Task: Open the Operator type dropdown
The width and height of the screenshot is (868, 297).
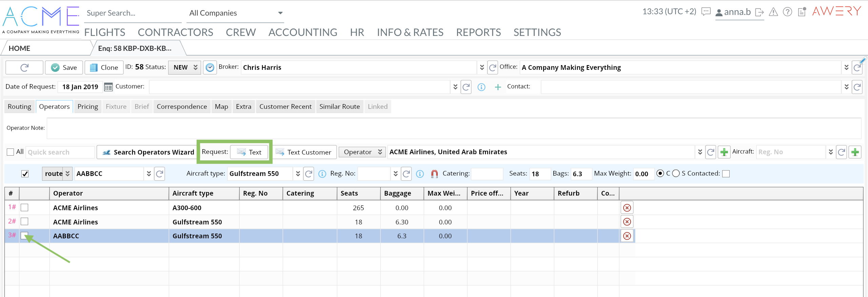Action: pos(362,152)
